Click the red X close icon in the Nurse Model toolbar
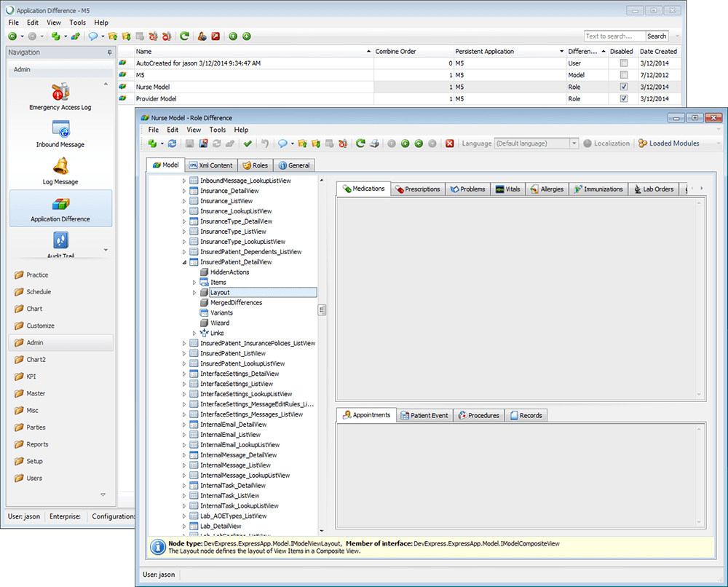728x587 pixels. click(450, 143)
